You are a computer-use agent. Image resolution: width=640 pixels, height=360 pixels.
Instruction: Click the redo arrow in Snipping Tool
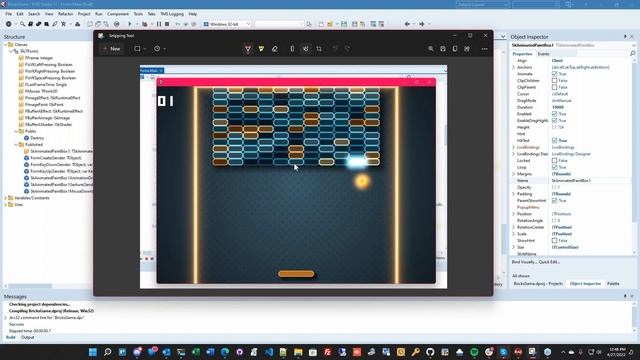347,49
